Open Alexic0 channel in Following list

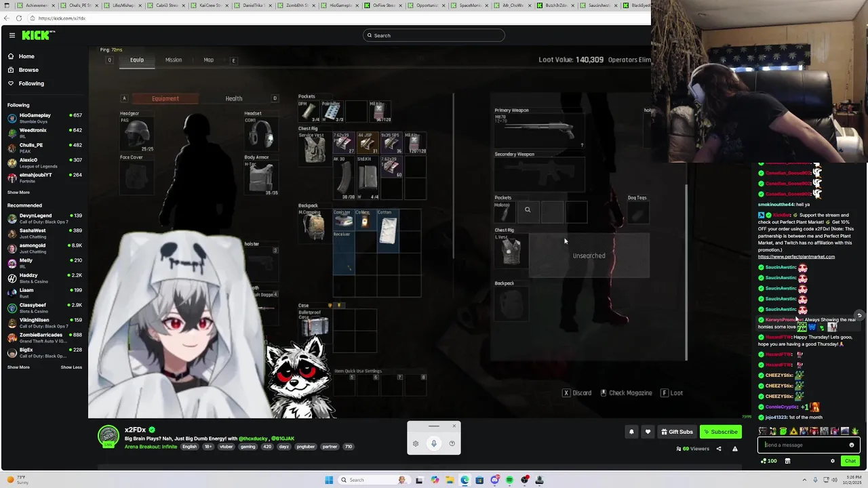tap(45, 163)
